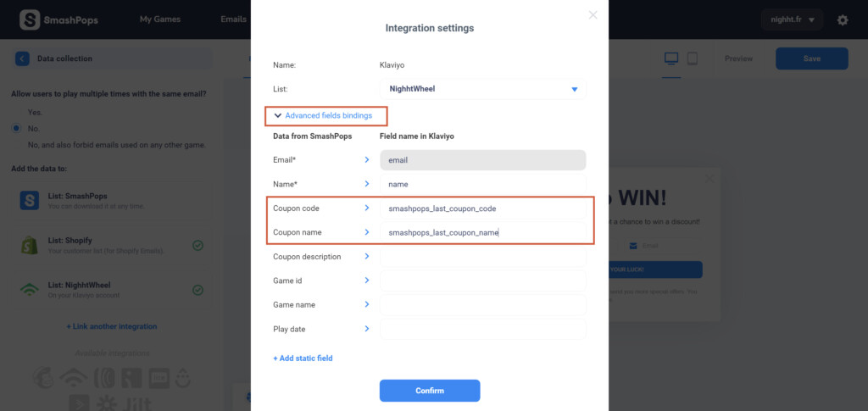Click the blue Confirm button
This screenshot has width=868, height=411.
(430, 391)
